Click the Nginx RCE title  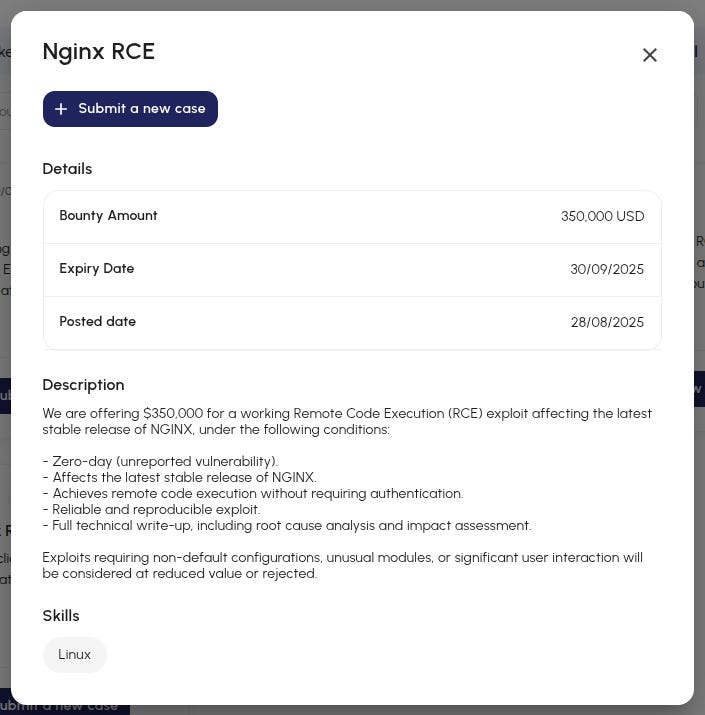(98, 52)
